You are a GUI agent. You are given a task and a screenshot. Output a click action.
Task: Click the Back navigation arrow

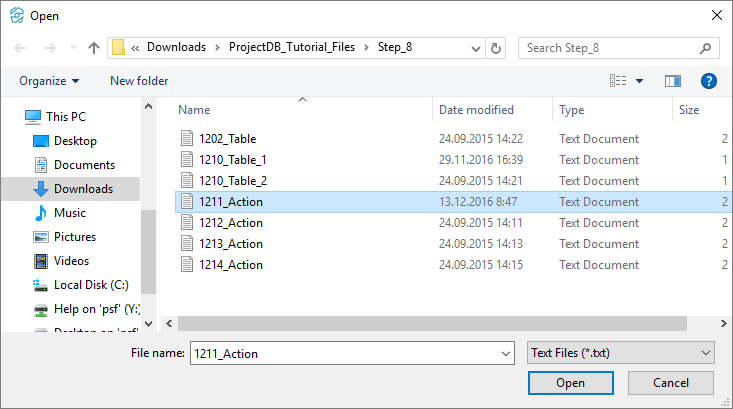pos(21,48)
